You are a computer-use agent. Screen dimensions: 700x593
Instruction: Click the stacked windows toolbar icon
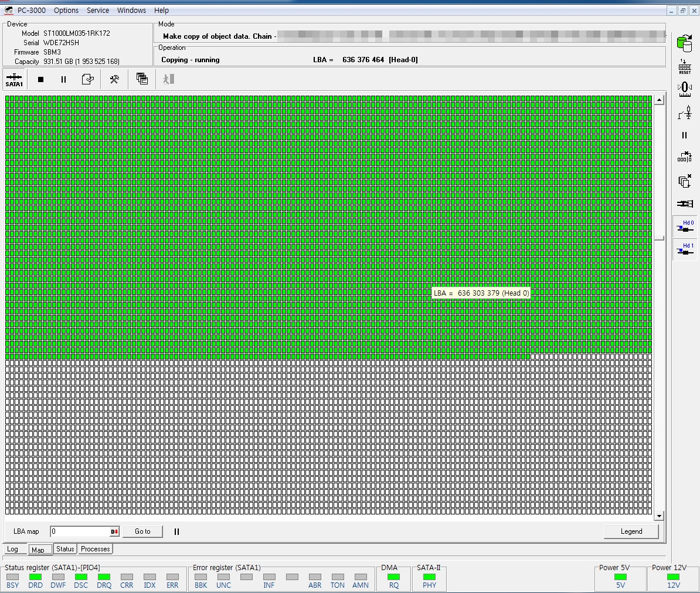coord(142,79)
